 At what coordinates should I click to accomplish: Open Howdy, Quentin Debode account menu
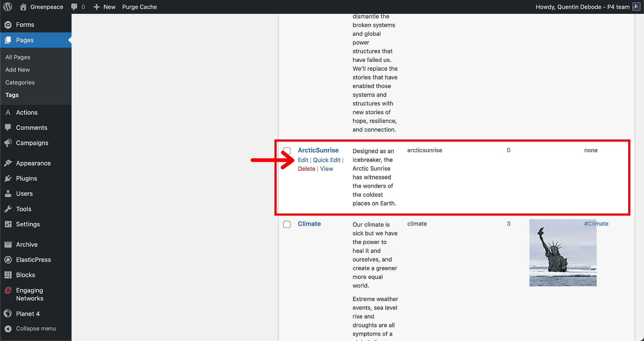click(x=583, y=7)
